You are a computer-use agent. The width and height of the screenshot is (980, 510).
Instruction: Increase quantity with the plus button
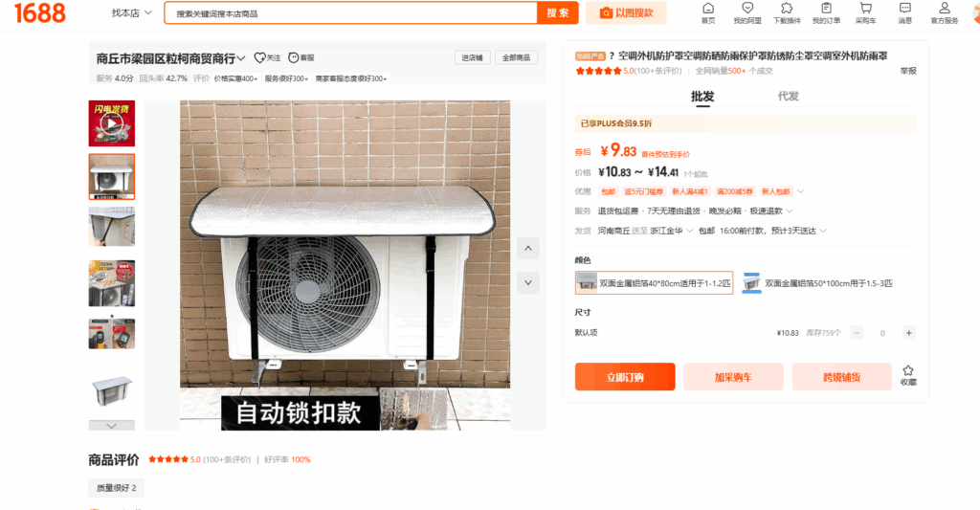click(909, 333)
